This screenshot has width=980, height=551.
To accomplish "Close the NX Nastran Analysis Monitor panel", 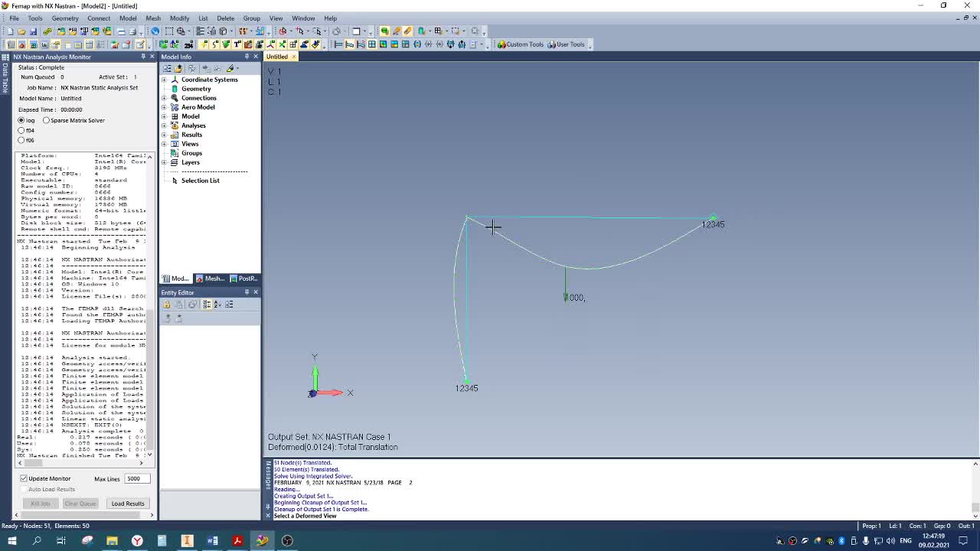I will pos(152,57).
